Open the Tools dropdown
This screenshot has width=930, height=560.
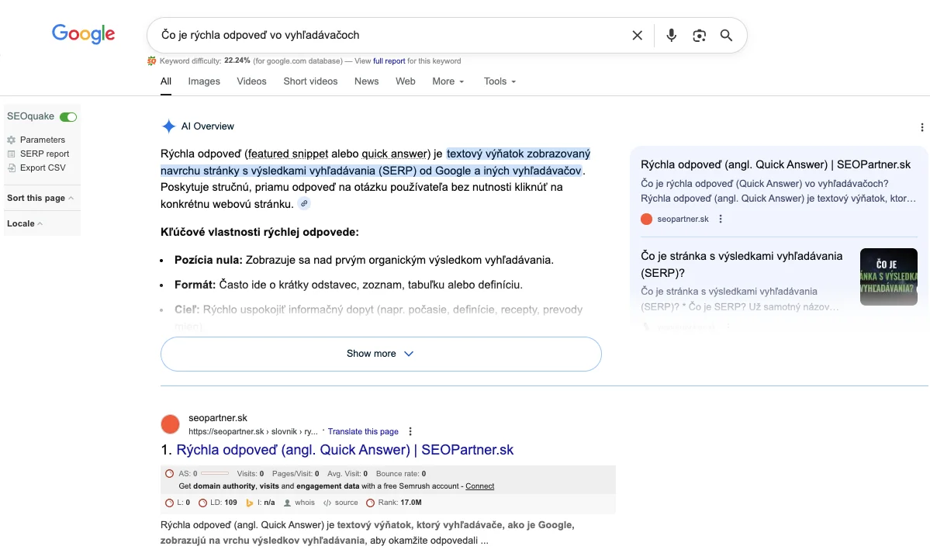pyautogui.click(x=500, y=81)
